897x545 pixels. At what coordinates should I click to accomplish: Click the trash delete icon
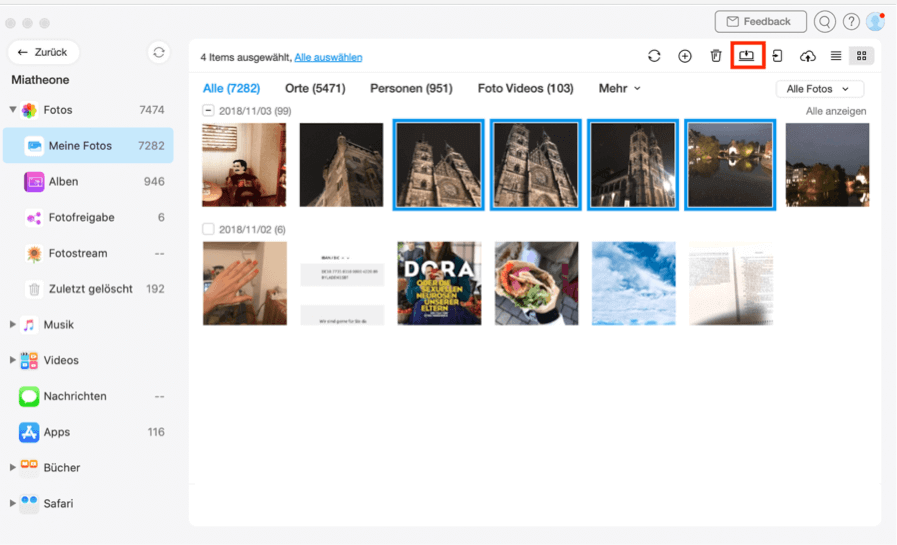(x=716, y=56)
